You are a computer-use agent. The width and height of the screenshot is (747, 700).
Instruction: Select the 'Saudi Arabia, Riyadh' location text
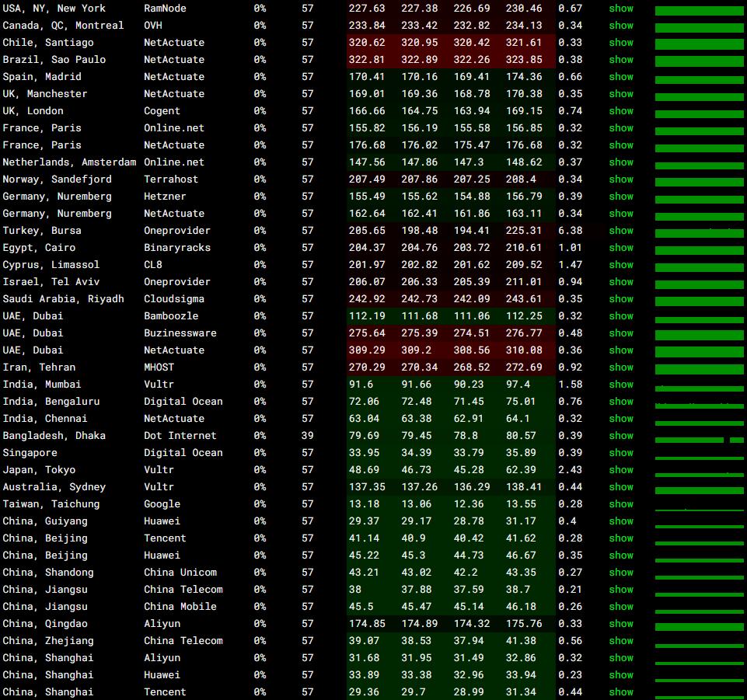(64, 299)
